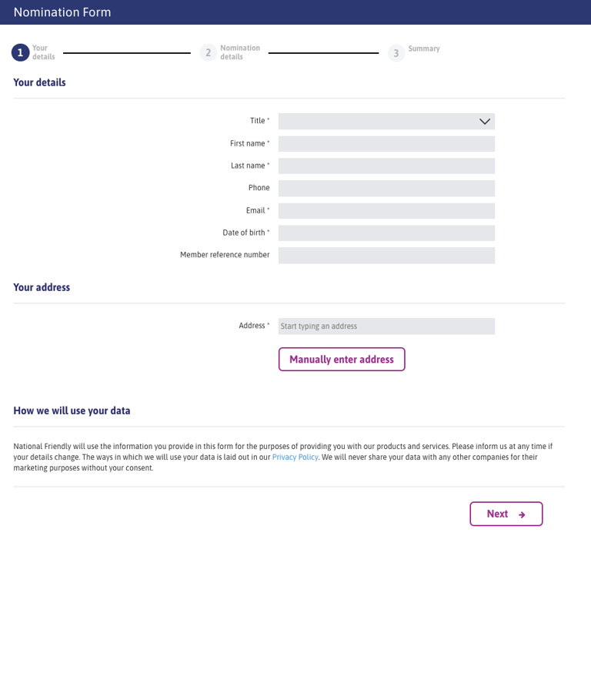Screen dimensions: 591x700
Task: Select the Summary step label
Action: pyautogui.click(x=424, y=49)
